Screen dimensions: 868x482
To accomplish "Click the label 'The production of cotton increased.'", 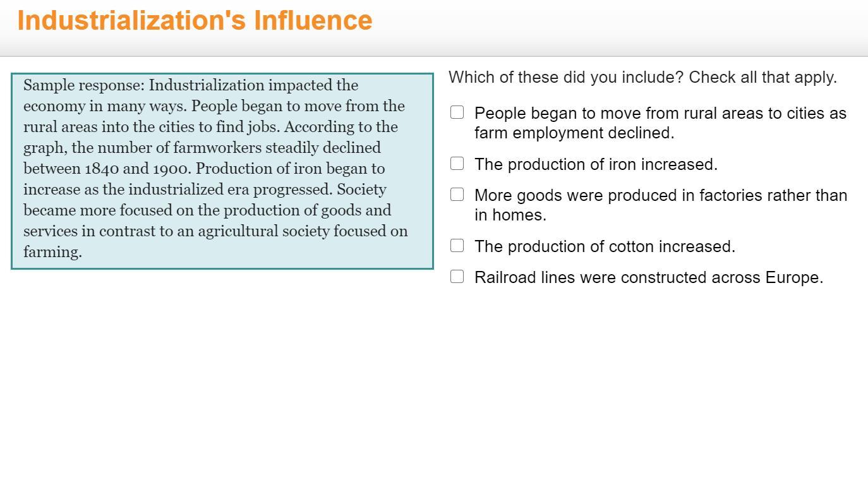I will tap(605, 246).
